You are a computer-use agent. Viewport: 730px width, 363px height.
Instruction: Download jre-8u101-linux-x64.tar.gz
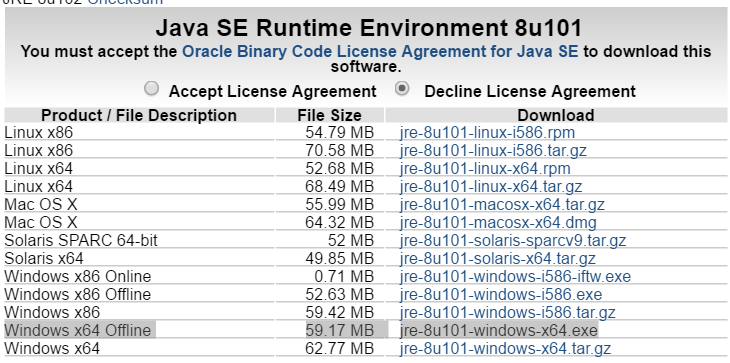[x=491, y=187]
